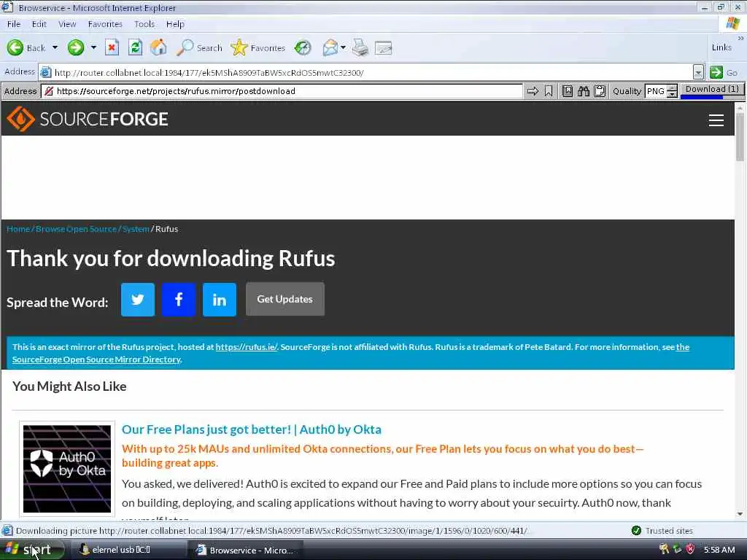
Task: Click the page vertical scrollbar thumb
Action: pyautogui.click(x=740, y=138)
